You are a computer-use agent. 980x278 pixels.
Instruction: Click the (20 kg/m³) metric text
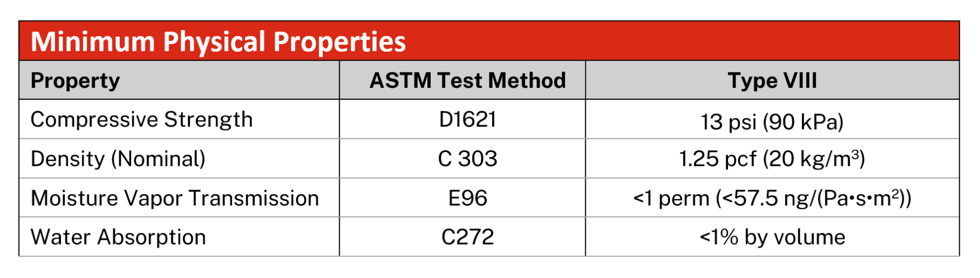(814, 159)
